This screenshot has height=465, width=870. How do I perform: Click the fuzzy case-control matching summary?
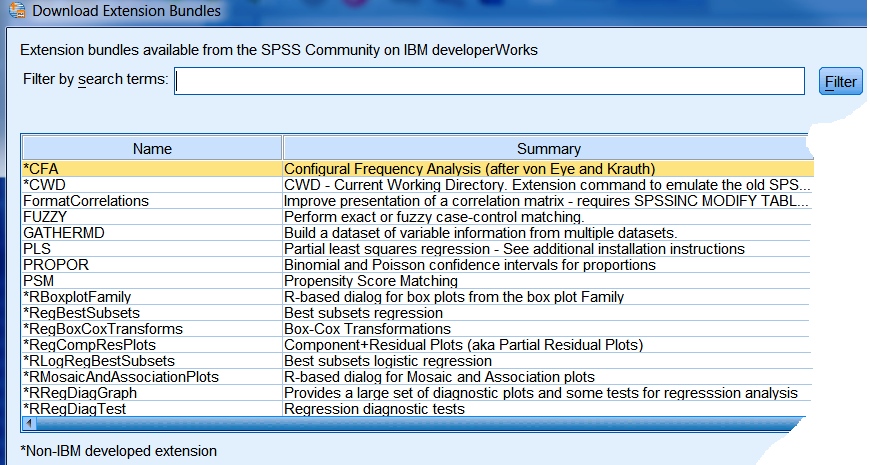434,217
